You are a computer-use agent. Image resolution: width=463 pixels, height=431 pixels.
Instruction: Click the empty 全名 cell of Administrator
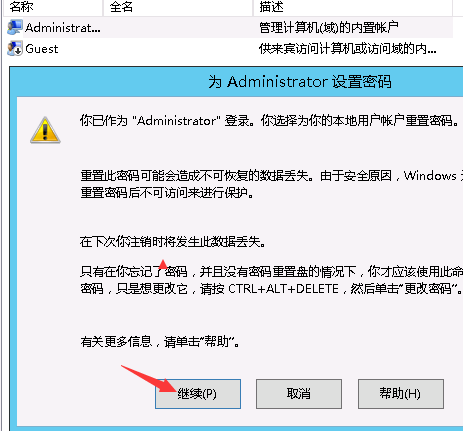click(178, 27)
